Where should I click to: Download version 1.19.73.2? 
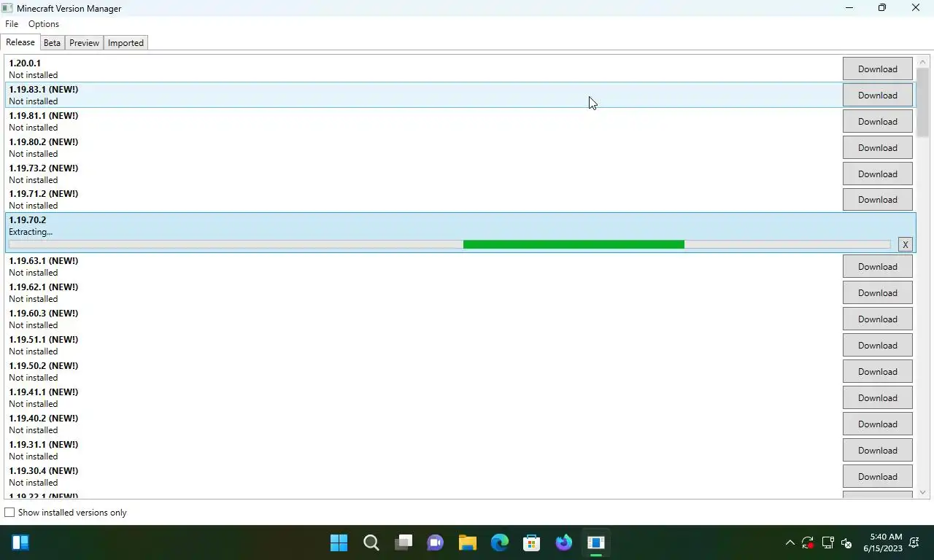[877, 174]
